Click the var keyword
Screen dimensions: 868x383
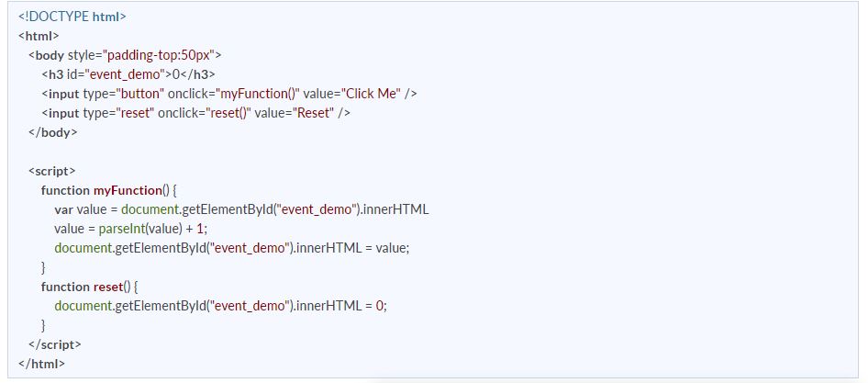pos(64,209)
